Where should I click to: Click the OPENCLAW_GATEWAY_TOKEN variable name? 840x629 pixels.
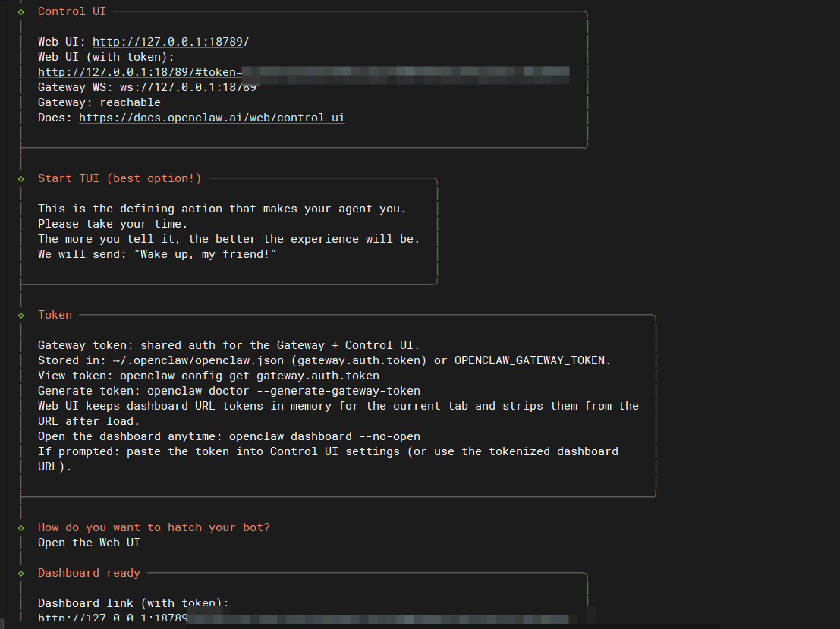(530, 360)
